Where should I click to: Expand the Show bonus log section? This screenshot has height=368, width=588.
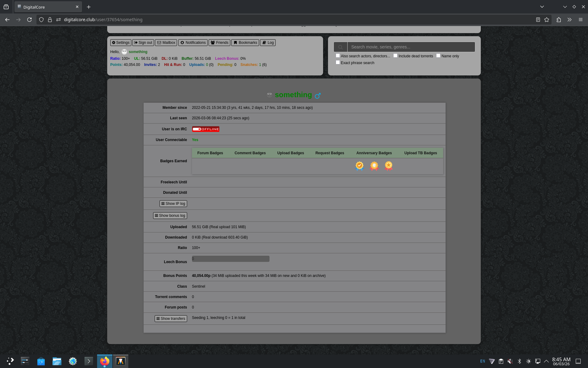tap(170, 216)
